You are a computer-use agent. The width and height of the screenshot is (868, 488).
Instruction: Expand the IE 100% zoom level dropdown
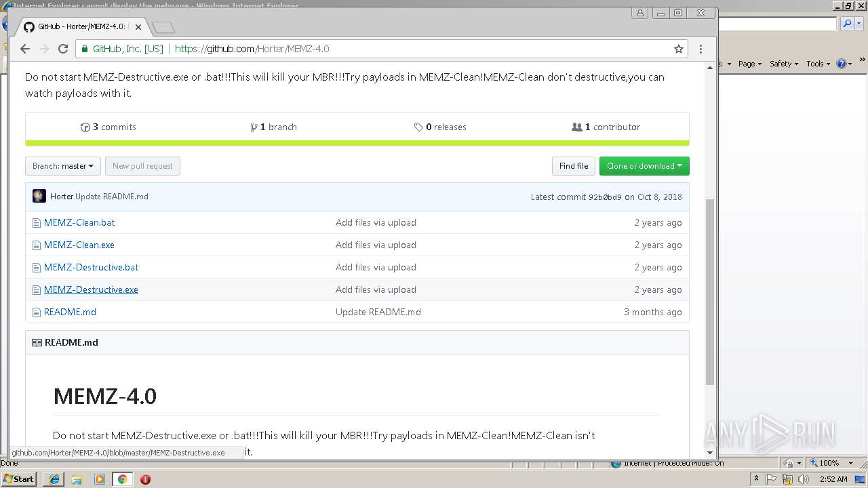click(x=849, y=463)
